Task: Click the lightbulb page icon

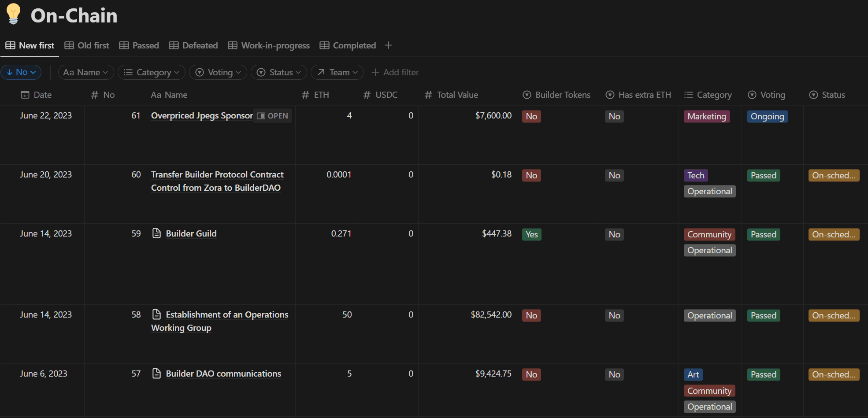Action: tap(14, 14)
